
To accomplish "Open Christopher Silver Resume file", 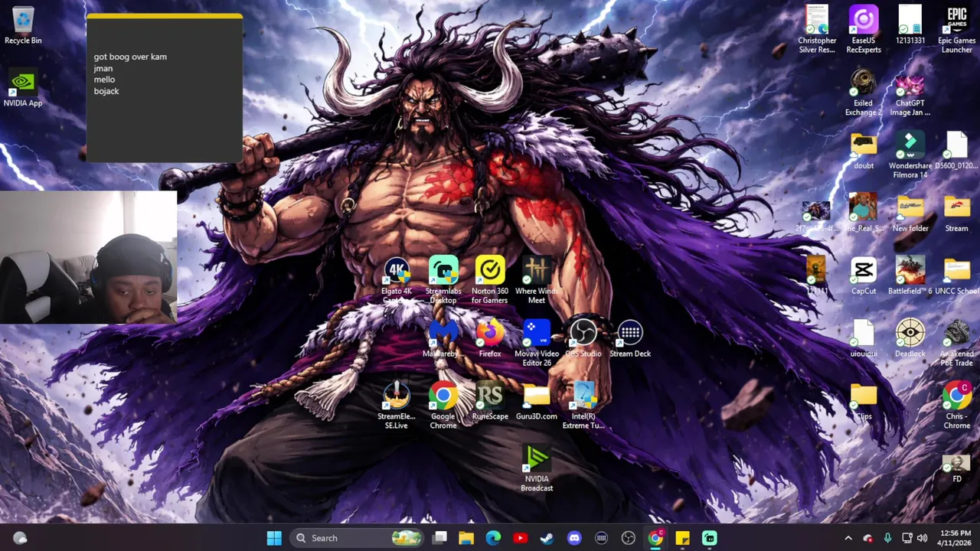I will pos(817,30).
